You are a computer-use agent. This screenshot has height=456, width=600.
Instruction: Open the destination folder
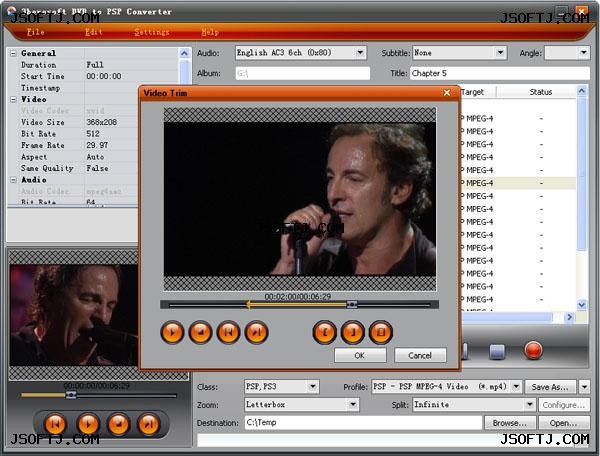[564, 423]
